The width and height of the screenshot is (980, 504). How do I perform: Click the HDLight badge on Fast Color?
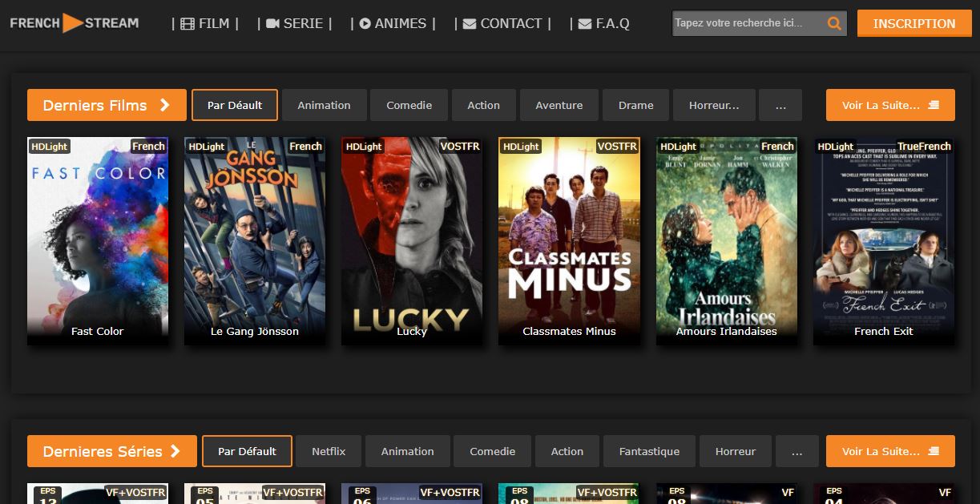coord(50,146)
